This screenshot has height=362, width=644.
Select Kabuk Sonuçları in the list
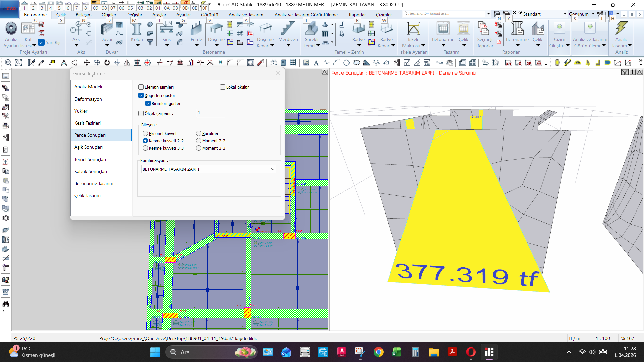(91, 171)
